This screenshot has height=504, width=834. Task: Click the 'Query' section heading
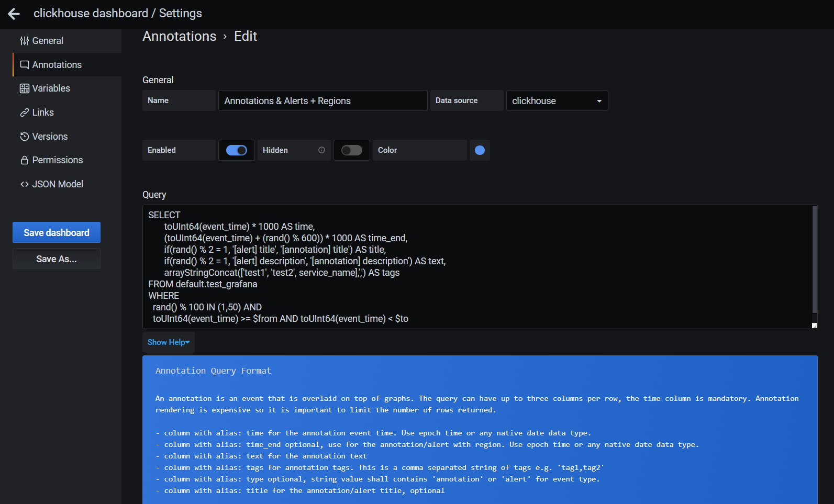[154, 195]
